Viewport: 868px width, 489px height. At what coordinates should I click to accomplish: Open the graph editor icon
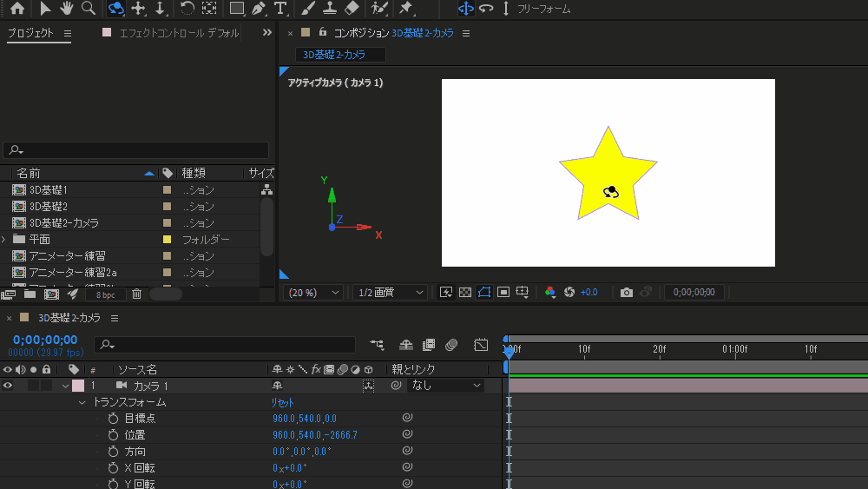point(481,345)
